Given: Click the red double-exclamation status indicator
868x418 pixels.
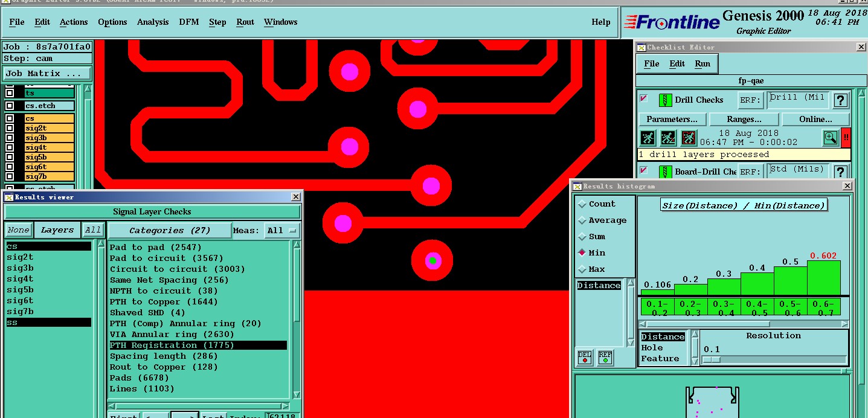Looking at the screenshot, I should 846,138.
